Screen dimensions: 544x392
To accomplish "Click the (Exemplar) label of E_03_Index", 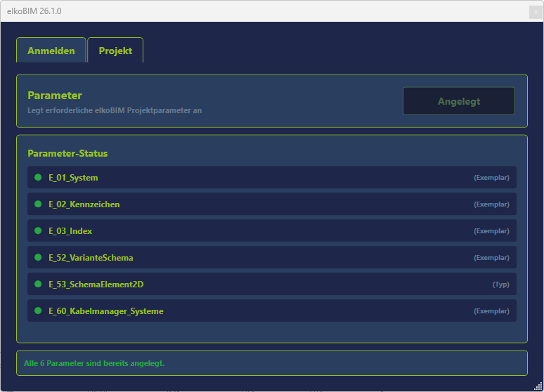I will pos(491,231).
